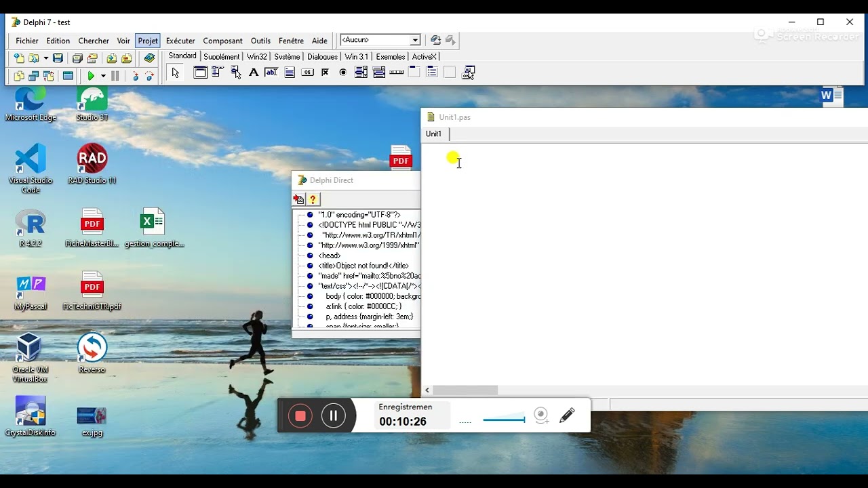The width and height of the screenshot is (868, 488).
Task: Click the Open file toolbar icon
Action: click(33, 58)
